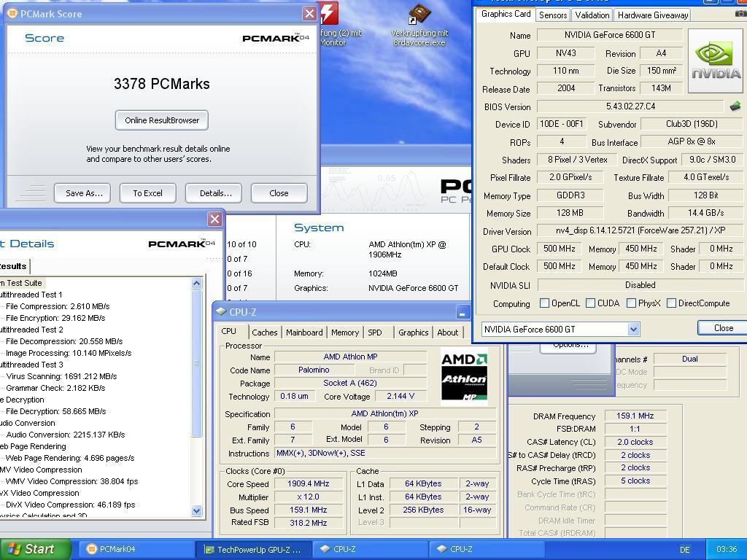Activate TechPowerUp GPU-Z taskbar button

coord(252,549)
